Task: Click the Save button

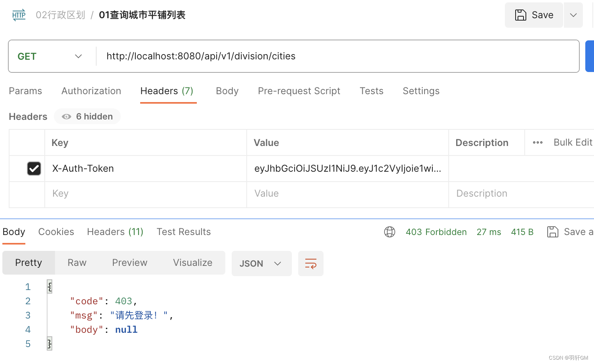Action: click(534, 15)
